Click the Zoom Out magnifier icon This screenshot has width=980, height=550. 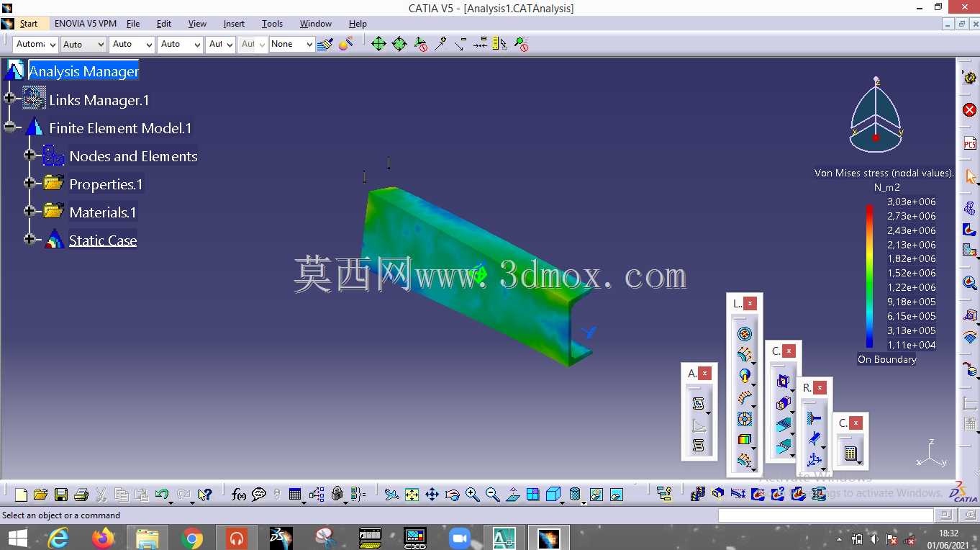(x=492, y=495)
